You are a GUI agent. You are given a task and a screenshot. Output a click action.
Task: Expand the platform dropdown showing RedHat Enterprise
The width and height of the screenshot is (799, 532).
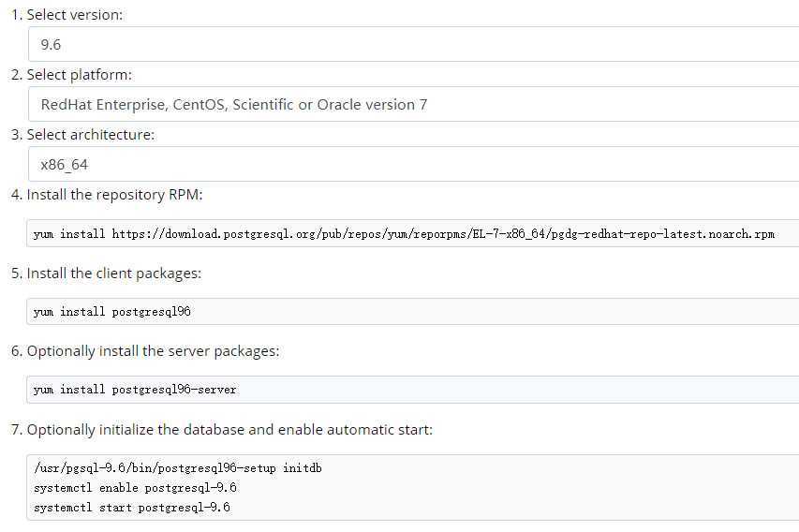point(412,104)
